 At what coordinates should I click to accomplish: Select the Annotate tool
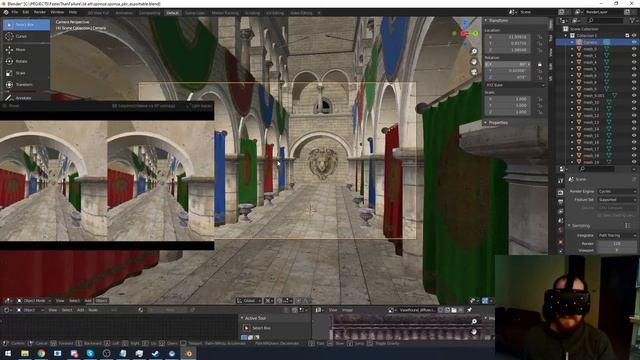coord(26,98)
